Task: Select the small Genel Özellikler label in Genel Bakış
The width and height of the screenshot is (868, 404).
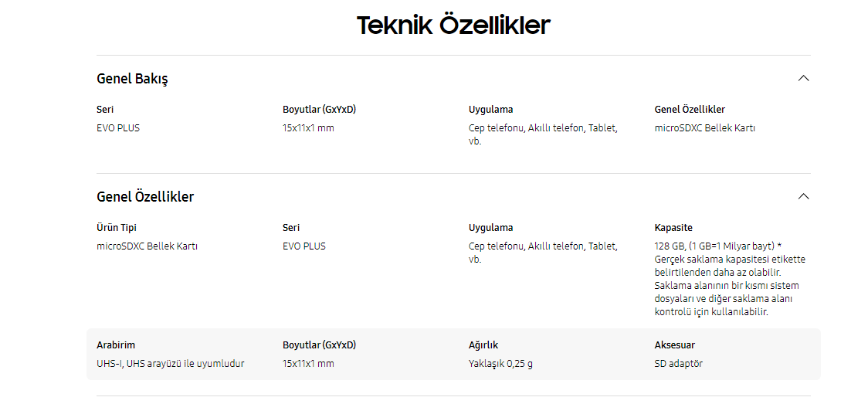Action: pos(690,110)
